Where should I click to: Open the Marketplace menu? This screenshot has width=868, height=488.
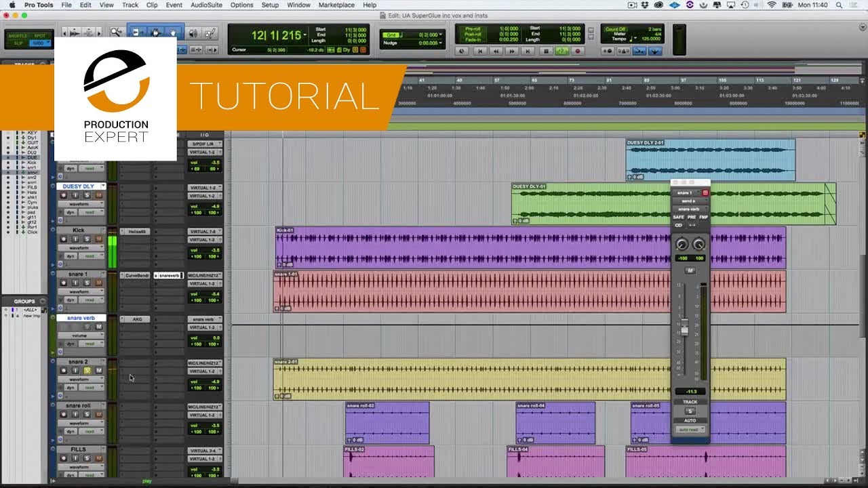pos(337,5)
